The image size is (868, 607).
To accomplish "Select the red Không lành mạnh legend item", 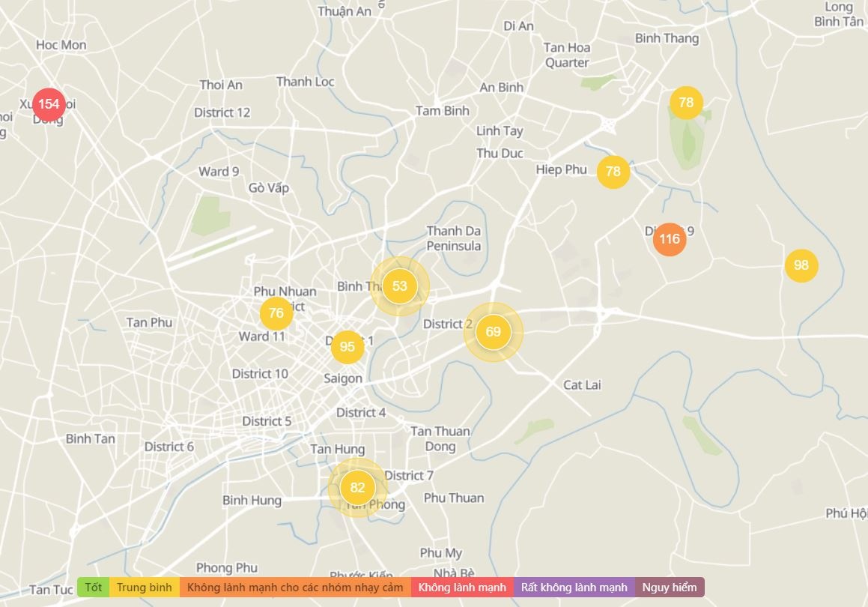I will (x=462, y=588).
